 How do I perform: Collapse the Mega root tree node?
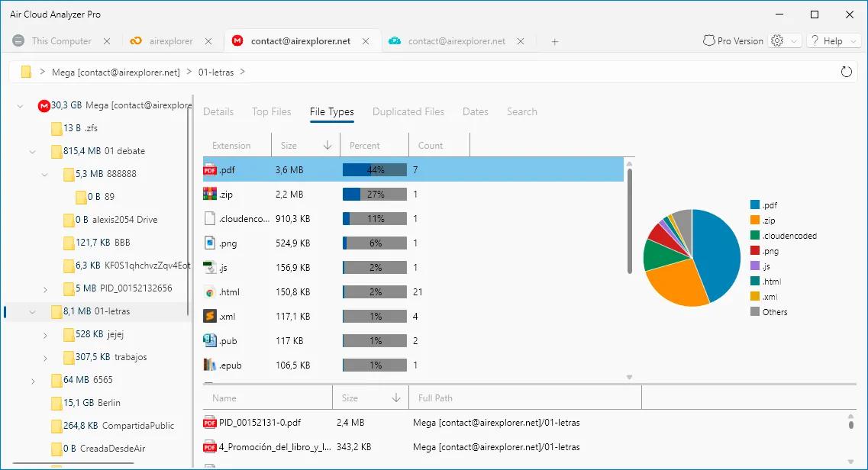tap(21, 105)
